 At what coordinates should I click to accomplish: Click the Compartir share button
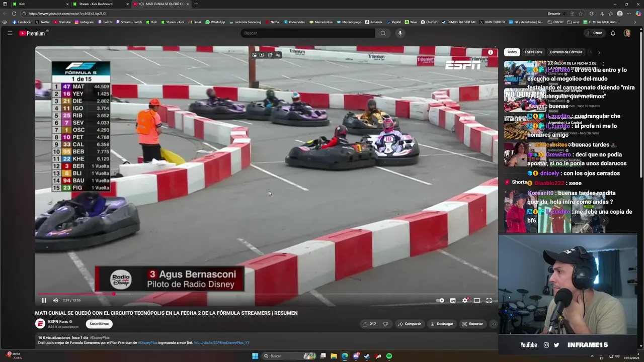pos(410,324)
